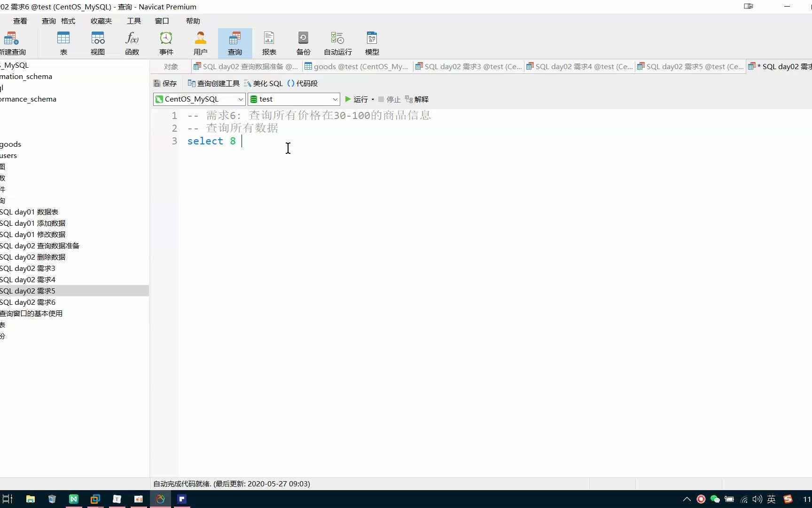Switch to the goods @test tab

click(357, 66)
